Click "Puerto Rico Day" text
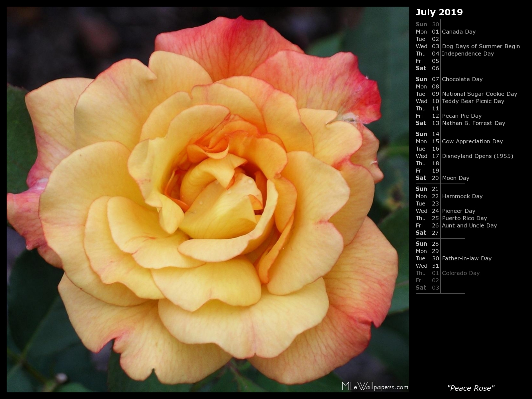The width and height of the screenshot is (532, 399). [464, 218]
